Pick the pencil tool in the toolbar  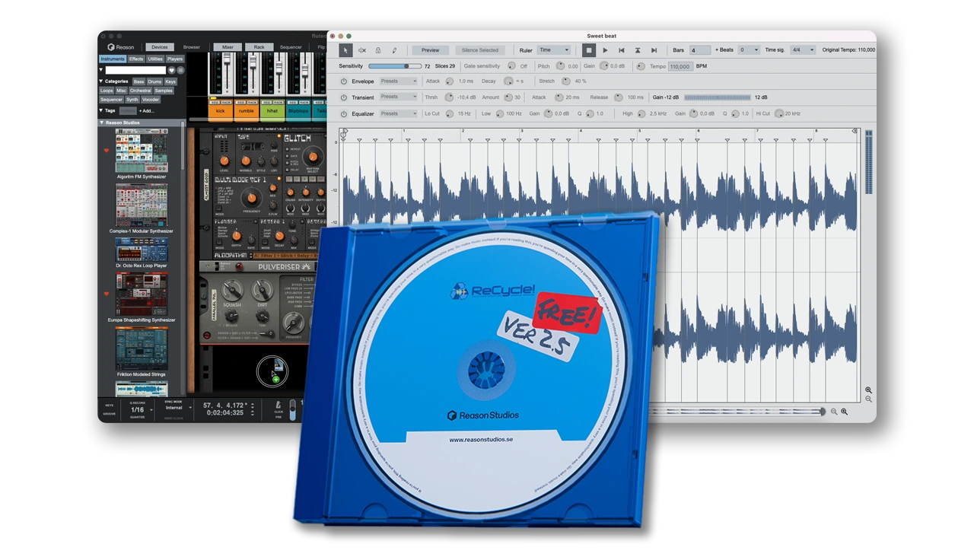pyautogui.click(x=394, y=50)
